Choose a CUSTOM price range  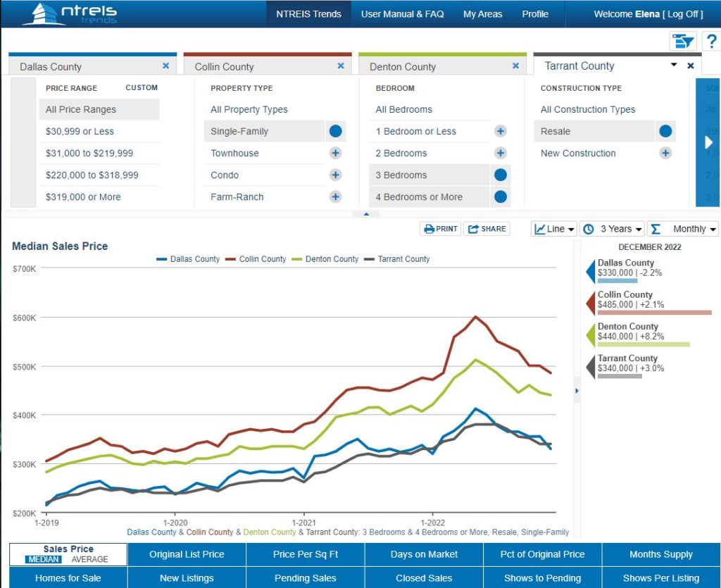142,87
